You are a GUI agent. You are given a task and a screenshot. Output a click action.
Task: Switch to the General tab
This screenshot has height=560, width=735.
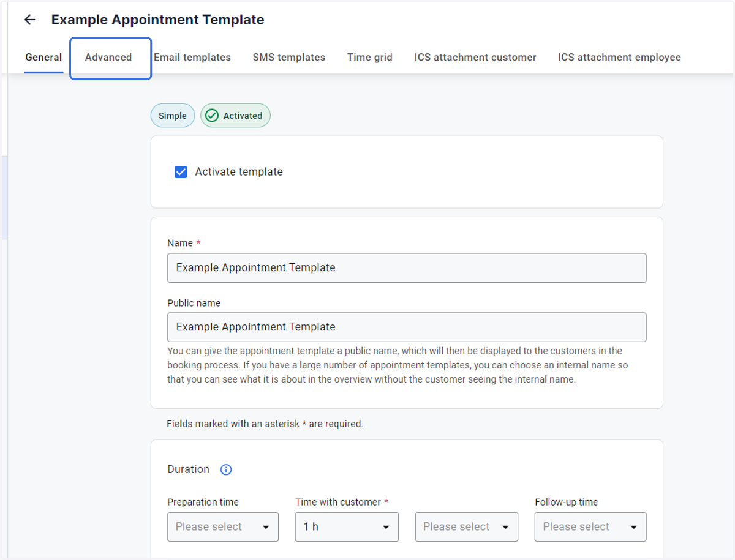[x=43, y=58]
